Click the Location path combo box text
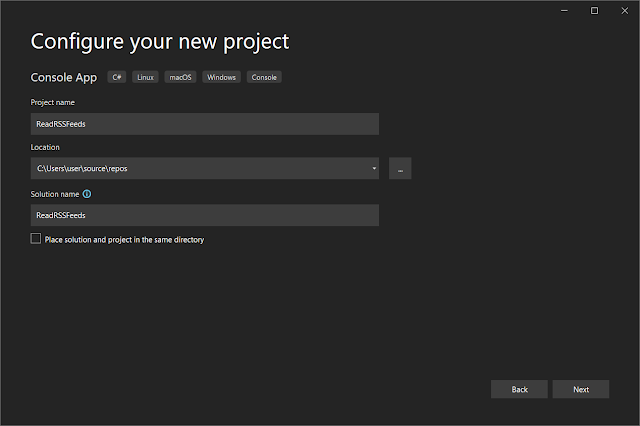Viewport: 640px width, 426px height. click(82, 169)
